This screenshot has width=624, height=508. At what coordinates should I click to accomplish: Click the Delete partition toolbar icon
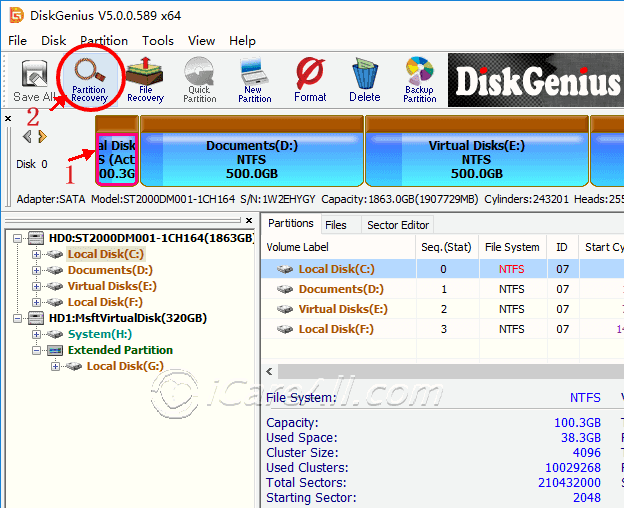(365, 81)
